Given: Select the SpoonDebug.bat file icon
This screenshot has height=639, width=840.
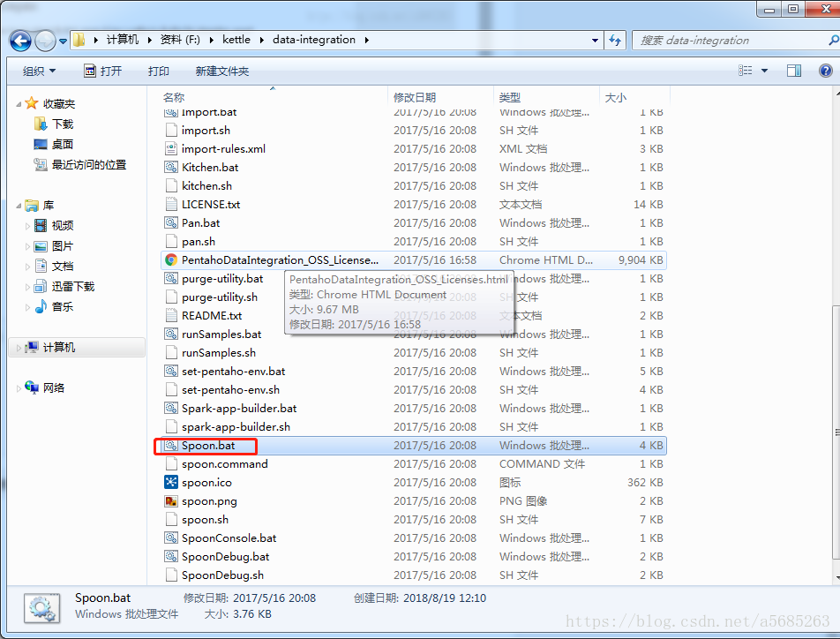Looking at the screenshot, I should pyautogui.click(x=171, y=556).
